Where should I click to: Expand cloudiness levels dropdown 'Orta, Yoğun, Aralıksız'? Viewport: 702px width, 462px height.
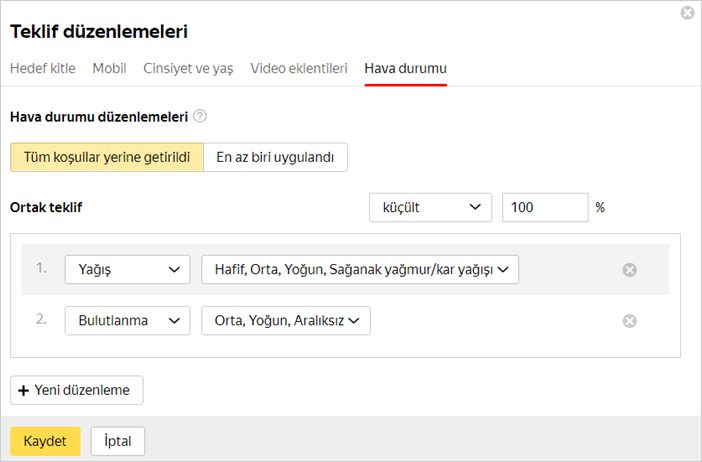(x=286, y=321)
